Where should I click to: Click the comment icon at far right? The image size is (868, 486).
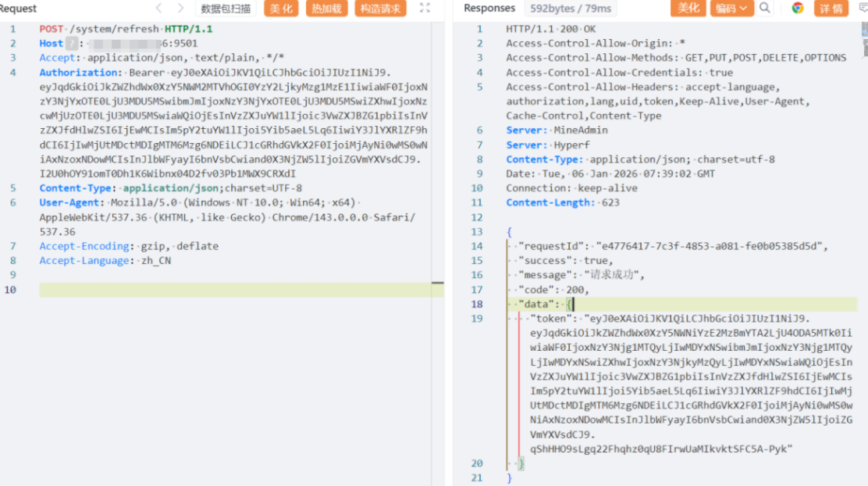pos(862,9)
